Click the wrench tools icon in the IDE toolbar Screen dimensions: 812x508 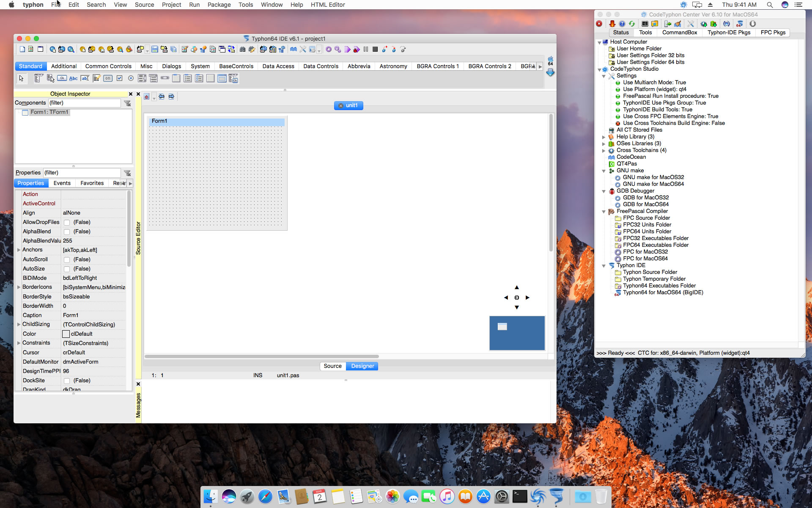(303, 50)
